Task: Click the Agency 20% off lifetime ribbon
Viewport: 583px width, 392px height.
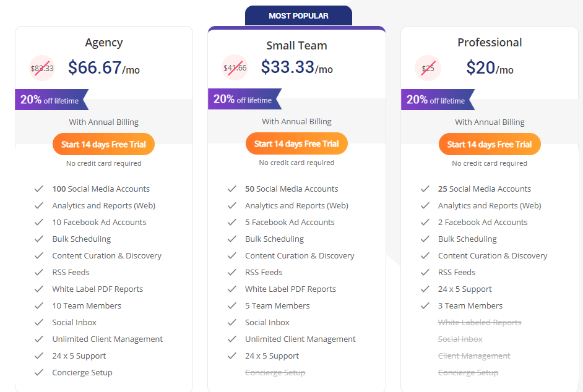Action: click(50, 100)
